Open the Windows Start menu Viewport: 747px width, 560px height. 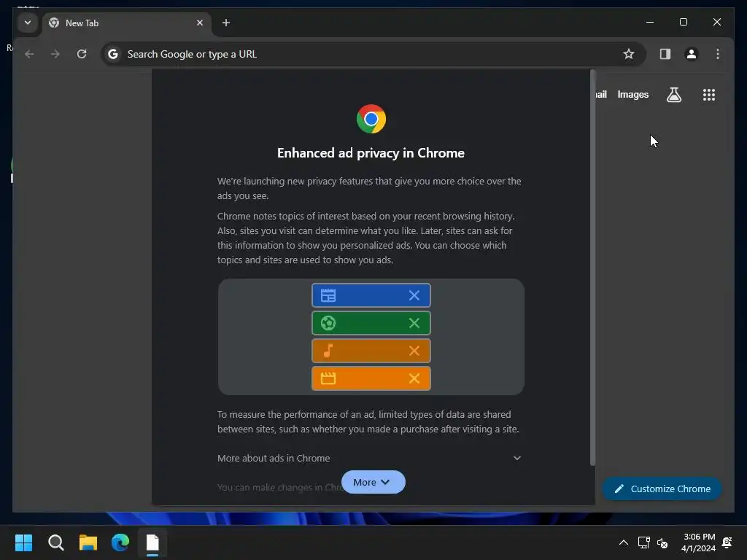23,542
